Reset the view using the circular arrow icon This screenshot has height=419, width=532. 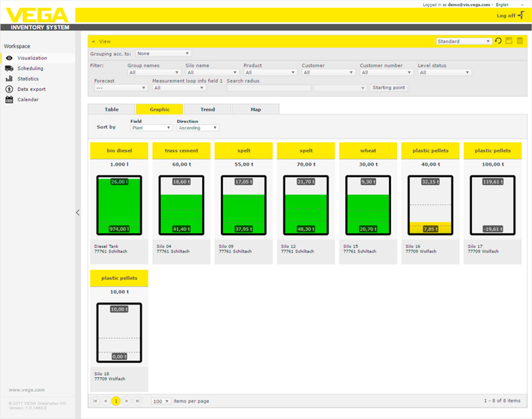tap(499, 41)
